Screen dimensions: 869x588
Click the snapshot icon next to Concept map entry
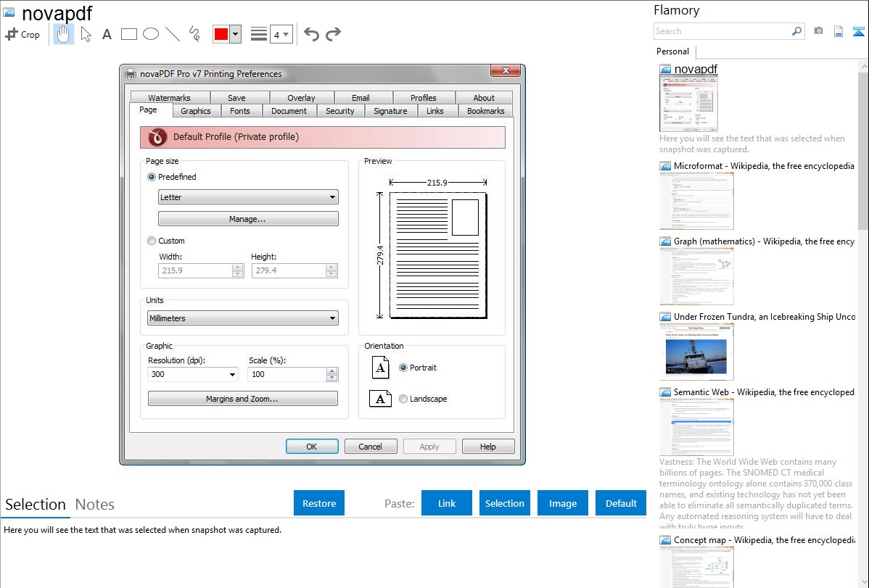pyautogui.click(x=665, y=540)
